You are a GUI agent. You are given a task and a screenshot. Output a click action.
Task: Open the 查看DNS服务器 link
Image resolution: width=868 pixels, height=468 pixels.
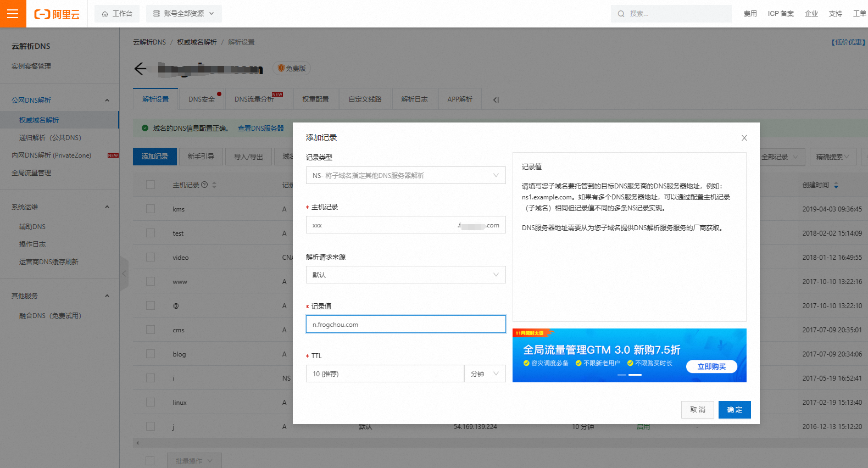click(x=261, y=129)
